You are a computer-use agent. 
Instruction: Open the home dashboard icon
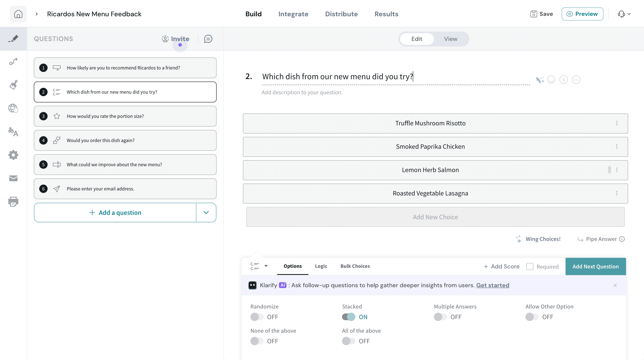pos(18,14)
